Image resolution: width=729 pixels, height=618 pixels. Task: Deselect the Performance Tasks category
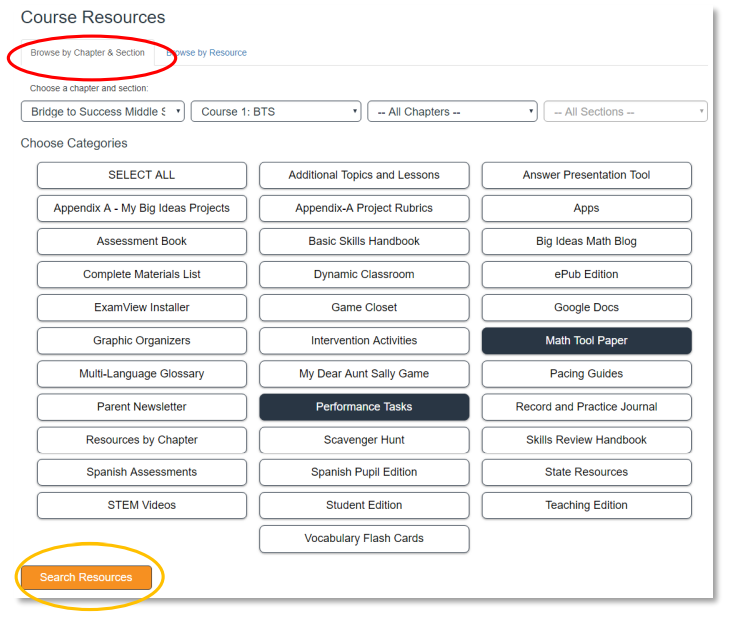(x=364, y=407)
